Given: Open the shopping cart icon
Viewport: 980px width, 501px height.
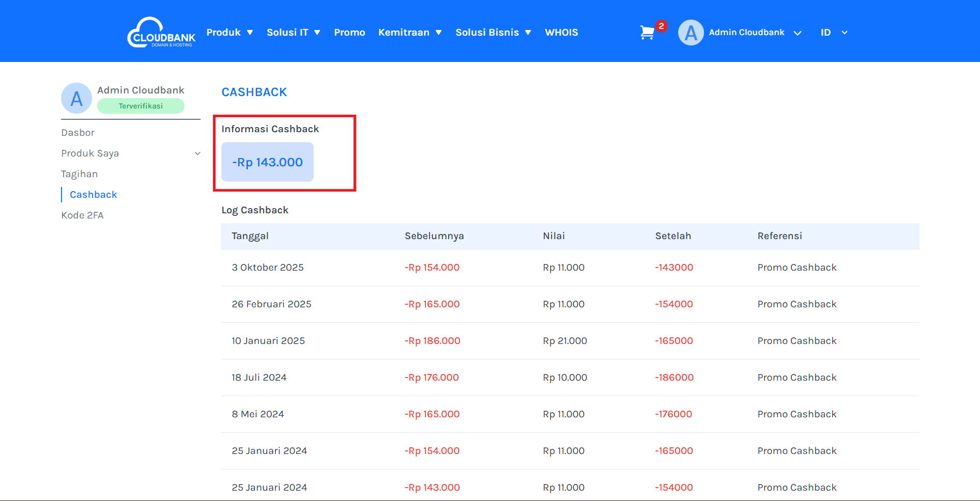Looking at the screenshot, I should (647, 33).
